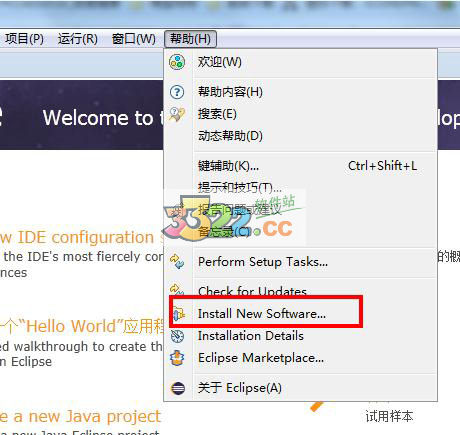
Task: Open the 项目(P) menu
Action: click(x=24, y=39)
